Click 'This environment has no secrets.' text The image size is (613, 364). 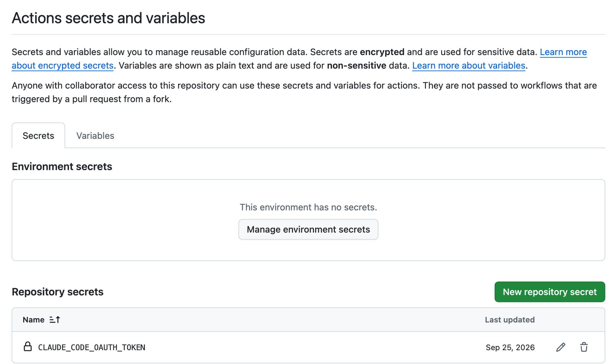click(x=308, y=207)
